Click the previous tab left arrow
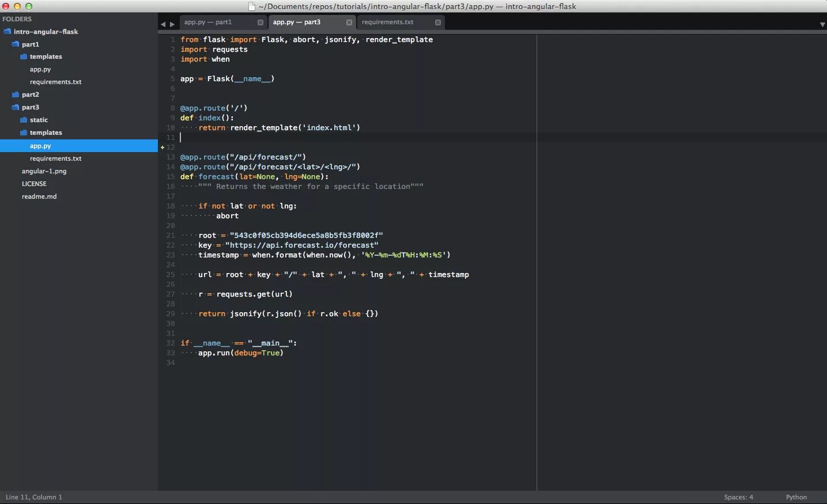The image size is (827, 504). click(163, 24)
